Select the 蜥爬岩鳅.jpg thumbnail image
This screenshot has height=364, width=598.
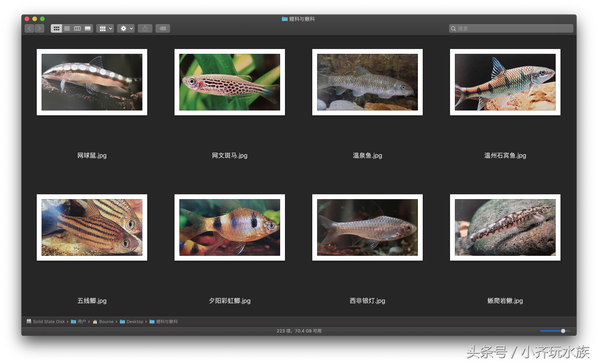505,228
